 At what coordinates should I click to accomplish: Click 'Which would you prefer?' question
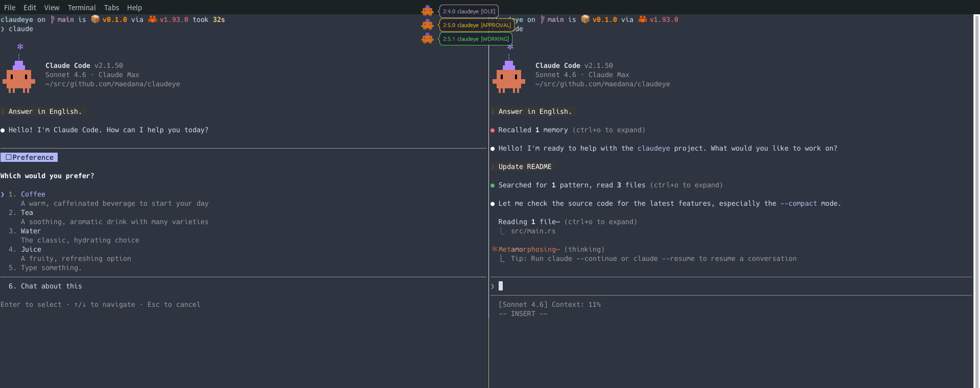click(x=47, y=176)
